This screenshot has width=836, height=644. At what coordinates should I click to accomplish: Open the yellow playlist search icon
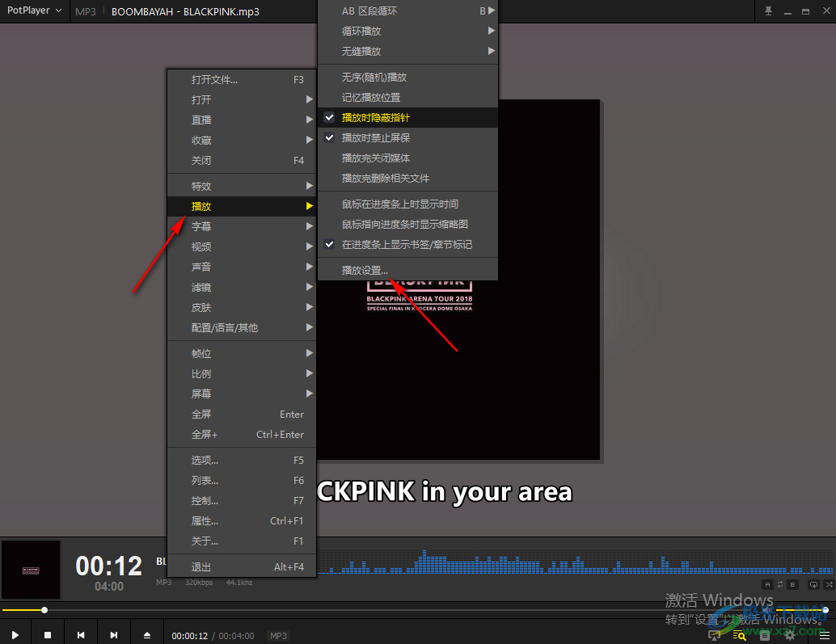pyautogui.click(x=739, y=635)
